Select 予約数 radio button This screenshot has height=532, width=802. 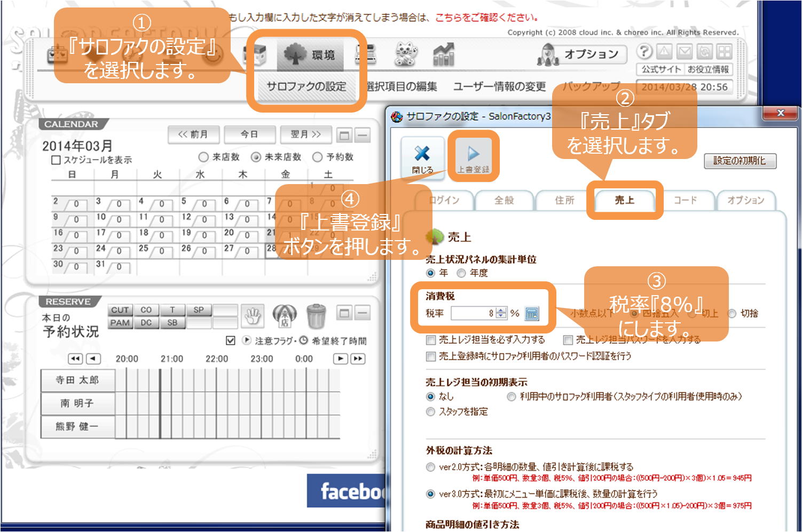coord(317,157)
